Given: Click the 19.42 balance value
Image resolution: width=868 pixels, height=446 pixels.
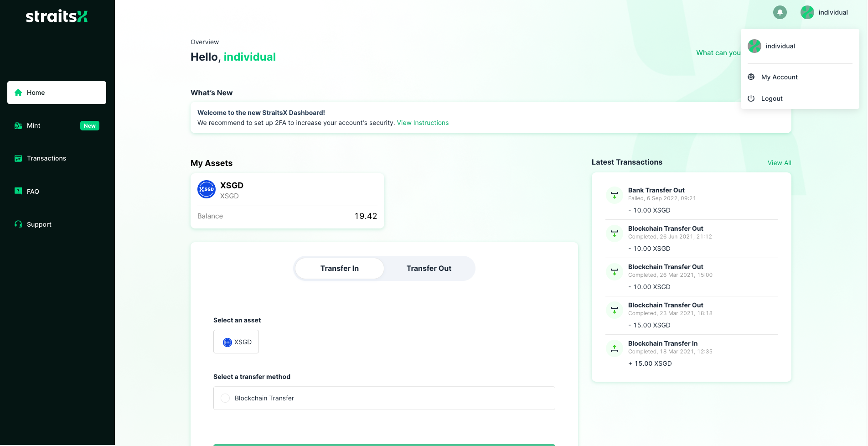Looking at the screenshot, I should coord(366,216).
